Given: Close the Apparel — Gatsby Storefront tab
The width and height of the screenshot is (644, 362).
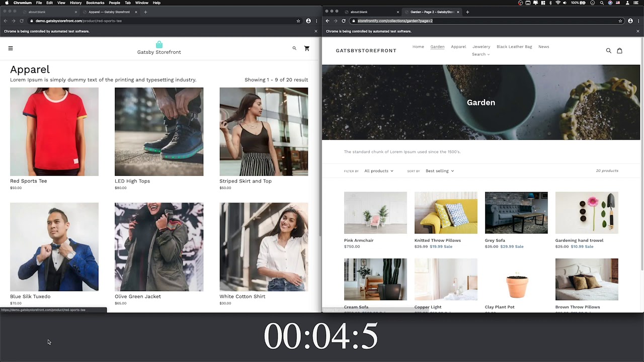Looking at the screenshot, I should pos(136,12).
